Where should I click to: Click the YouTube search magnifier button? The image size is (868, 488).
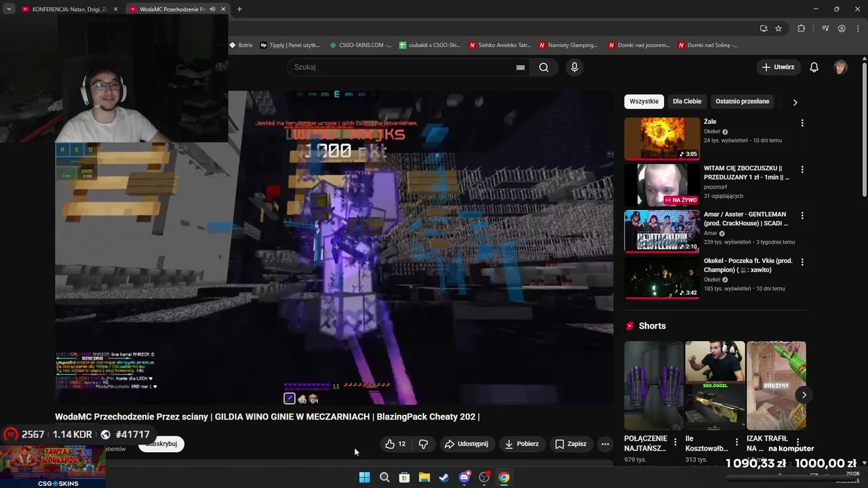[544, 67]
